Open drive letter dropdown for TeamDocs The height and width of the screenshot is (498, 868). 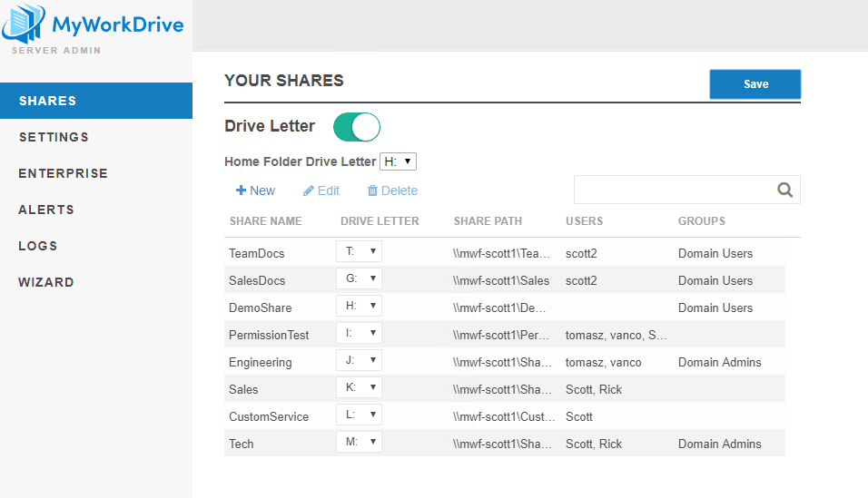pos(359,251)
